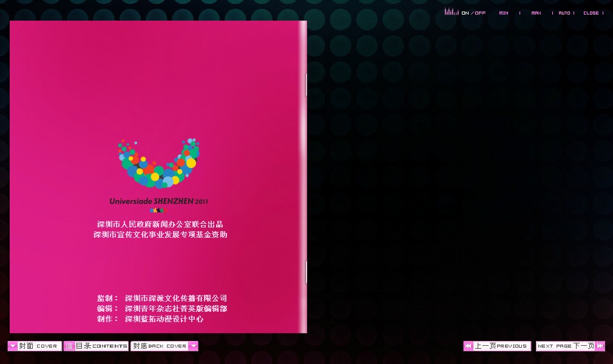Image resolution: width=613 pixels, height=364 pixels.
Task: Click the Universiade SHENZHEN 2011 text
Action: click(159, 201)
